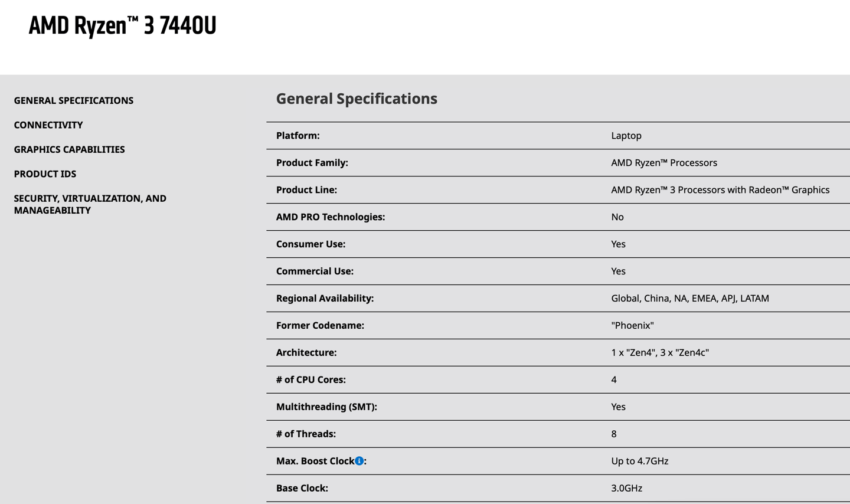This screenshot has height=504, width=850.
Task: Open SECURITY, VIRTUALIZATION, AND MANAGEABILITY section
Action: pyautogui.click(x=90, y=204)
